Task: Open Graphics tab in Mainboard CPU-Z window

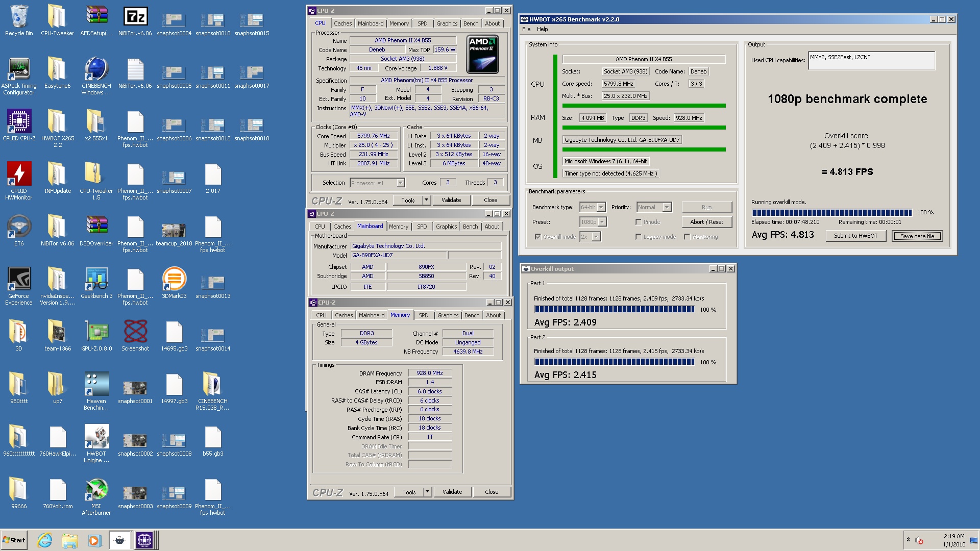Action: coord(447,227)
